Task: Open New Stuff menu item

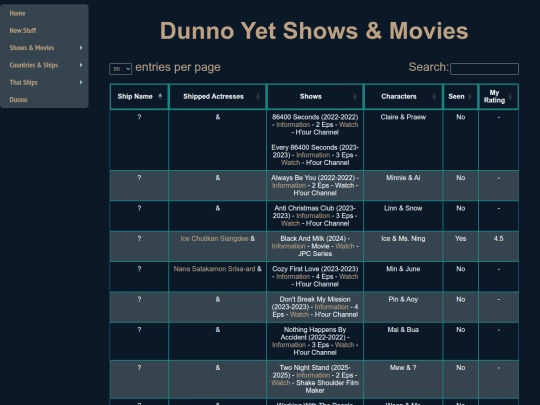Action: [x=23, y=31]
